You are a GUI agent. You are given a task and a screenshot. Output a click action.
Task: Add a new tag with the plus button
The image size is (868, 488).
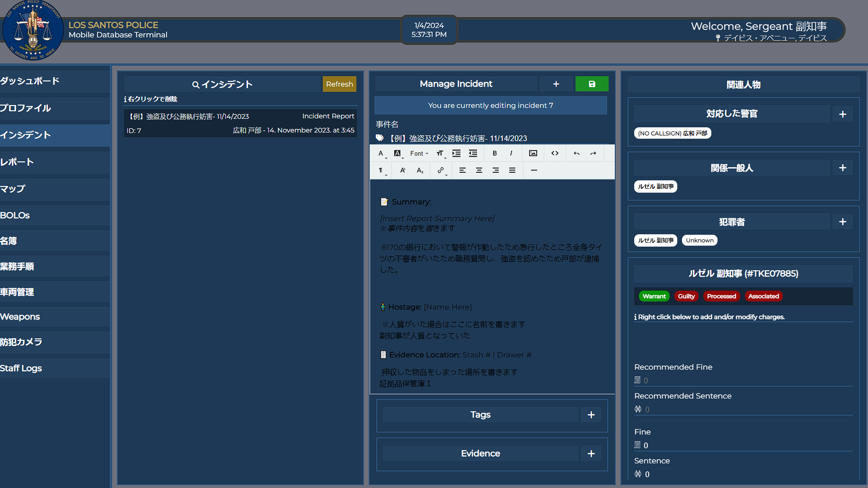pos(591,415)
